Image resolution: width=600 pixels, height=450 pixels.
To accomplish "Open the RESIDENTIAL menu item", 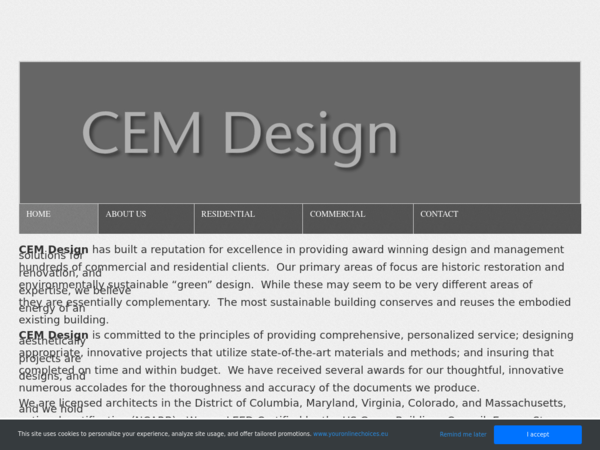I will pos(248,218).
